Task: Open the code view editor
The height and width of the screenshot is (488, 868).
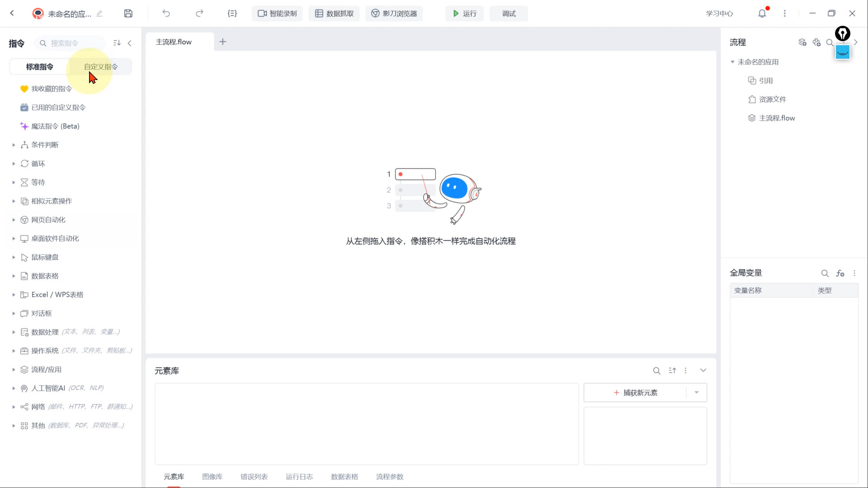Action: click(x=232, y=13)
